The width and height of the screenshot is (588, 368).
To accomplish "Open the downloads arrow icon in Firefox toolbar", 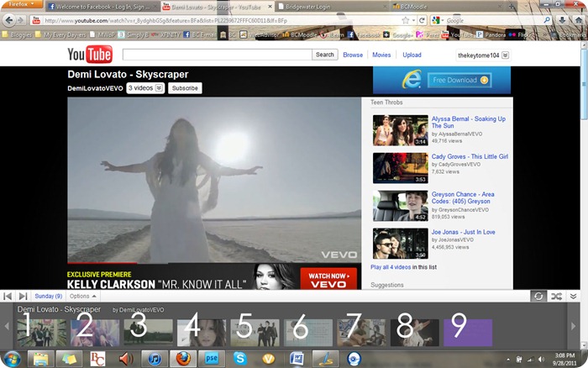I will pos(562,20).
